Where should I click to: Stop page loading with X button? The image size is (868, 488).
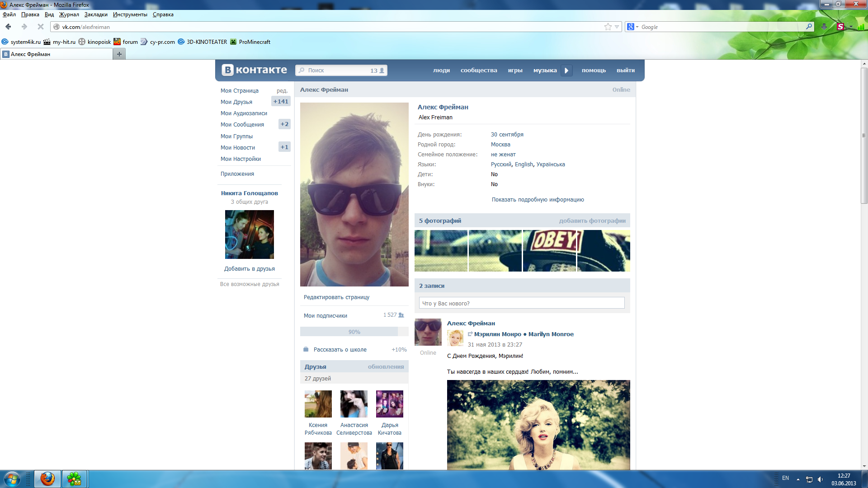click(x=40, y=27)
